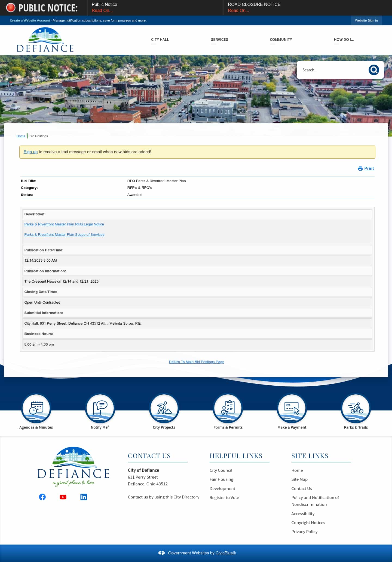Open the Forms & Permits clipboard icon

tap(228, 408)
